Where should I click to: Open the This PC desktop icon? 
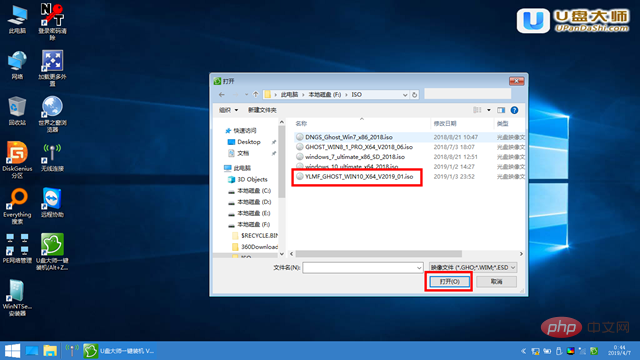tap(17, 19)
